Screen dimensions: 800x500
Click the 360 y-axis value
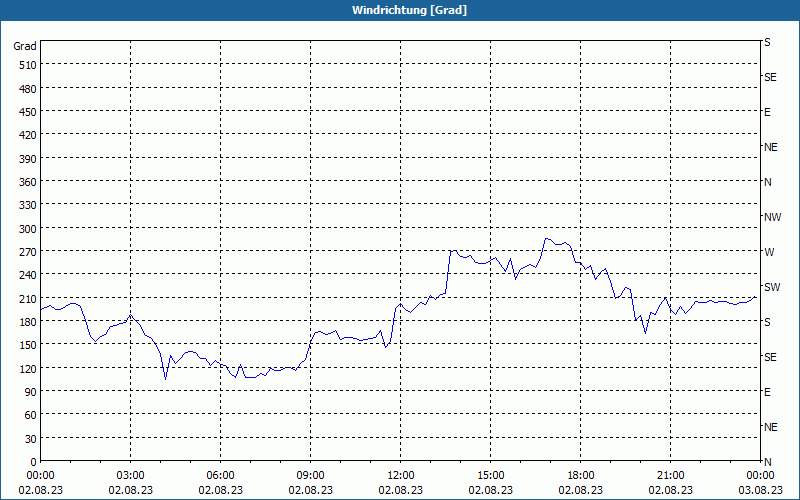(28, 182)
